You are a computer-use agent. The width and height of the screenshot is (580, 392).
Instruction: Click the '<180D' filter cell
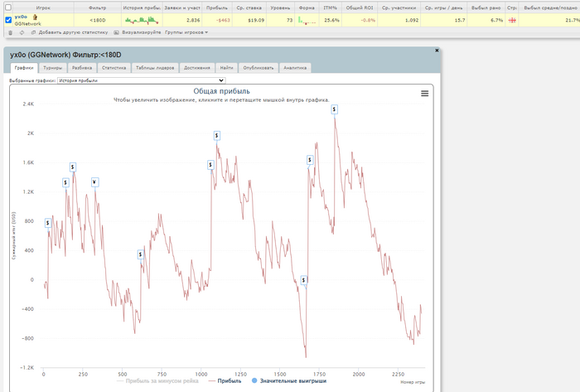click(98, 21)
